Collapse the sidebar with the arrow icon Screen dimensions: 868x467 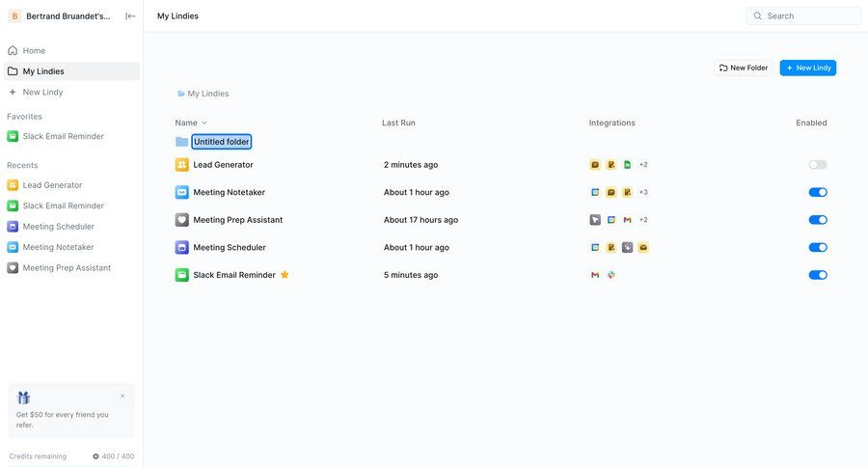coord(130,16)
